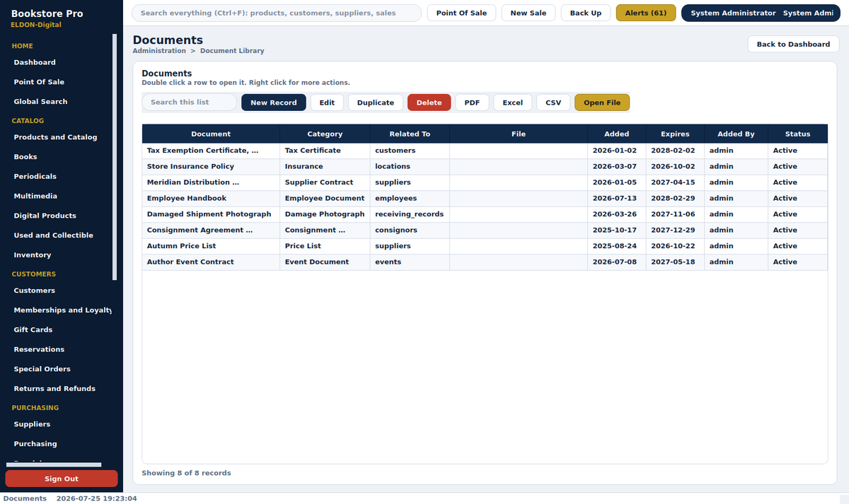Open Products and Catalog section
The height and width of the screenshot is (504, 849).
(55, 137)
